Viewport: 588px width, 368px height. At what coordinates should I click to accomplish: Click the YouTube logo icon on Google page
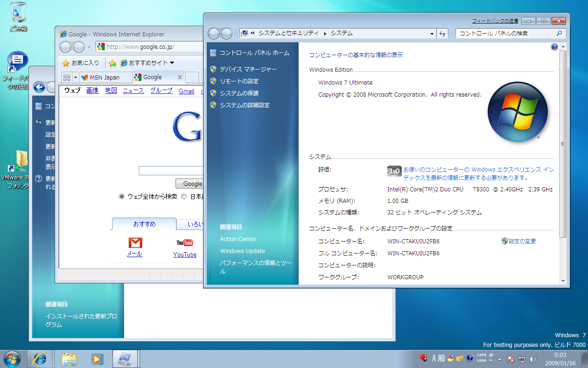[185, 243]
